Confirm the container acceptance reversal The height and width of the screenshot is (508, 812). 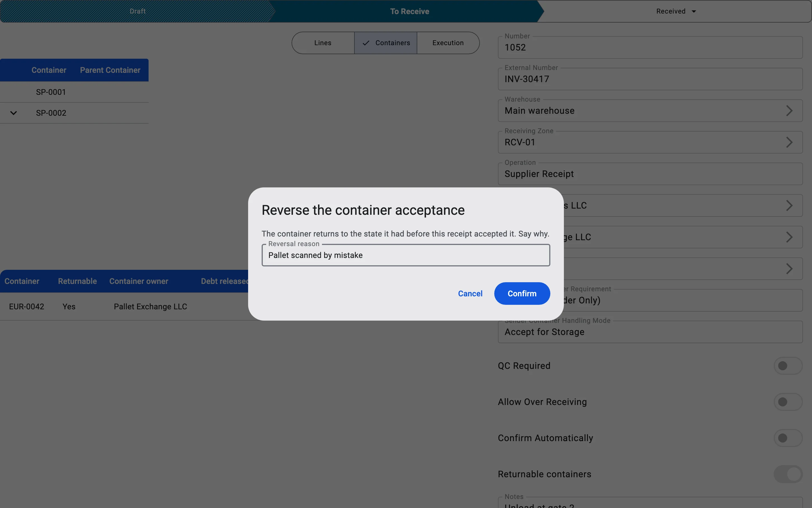[x=522, y=293]
